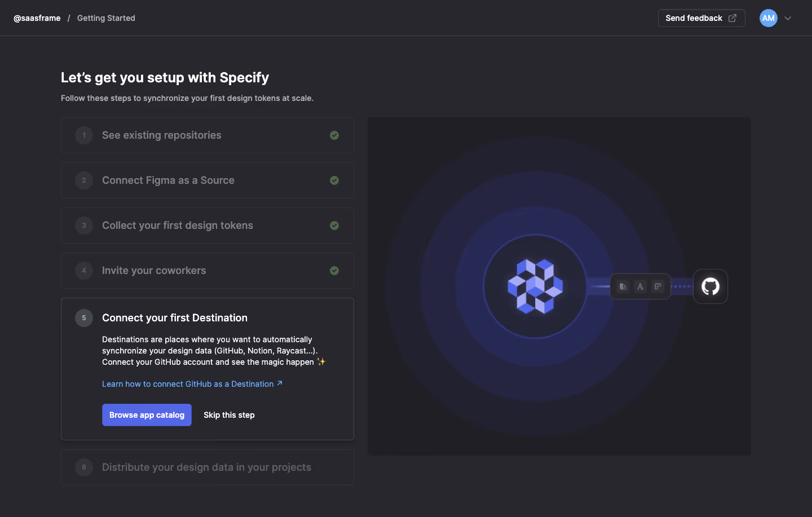Click the step 3 number badge
Viewport: 812px width, 517px height.
click(x=84, y=226)
